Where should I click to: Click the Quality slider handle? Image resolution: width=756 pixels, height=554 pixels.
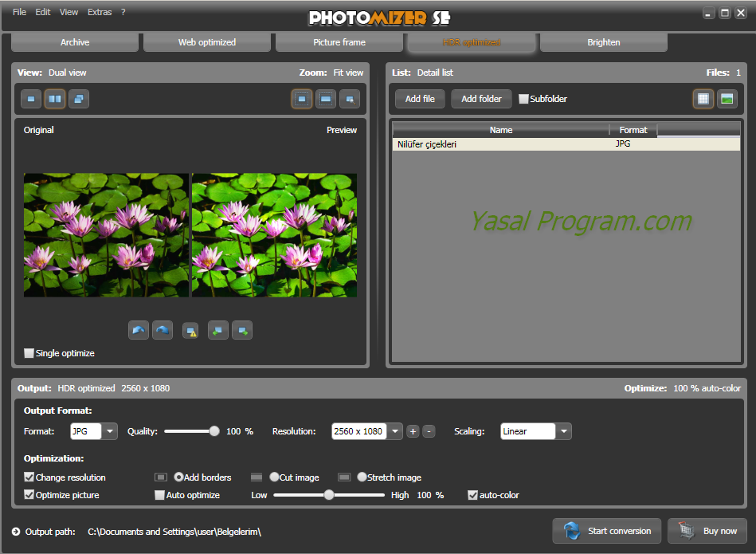[214, 431]
